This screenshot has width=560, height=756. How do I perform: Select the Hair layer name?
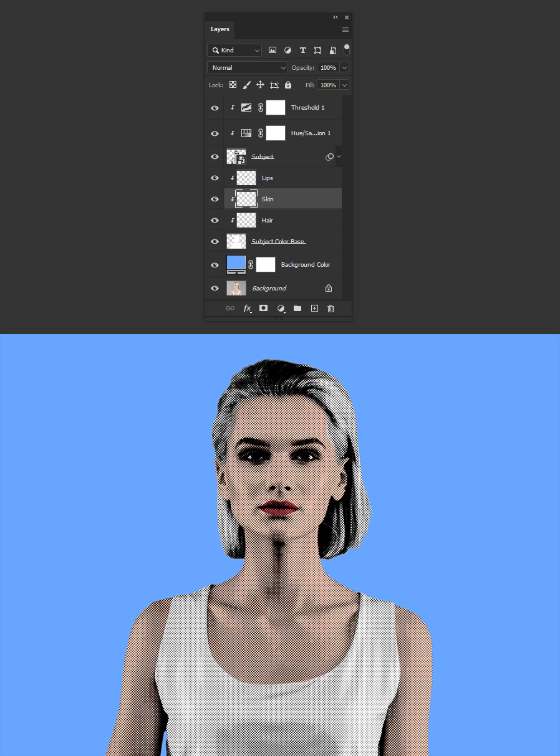pos(268,220)
